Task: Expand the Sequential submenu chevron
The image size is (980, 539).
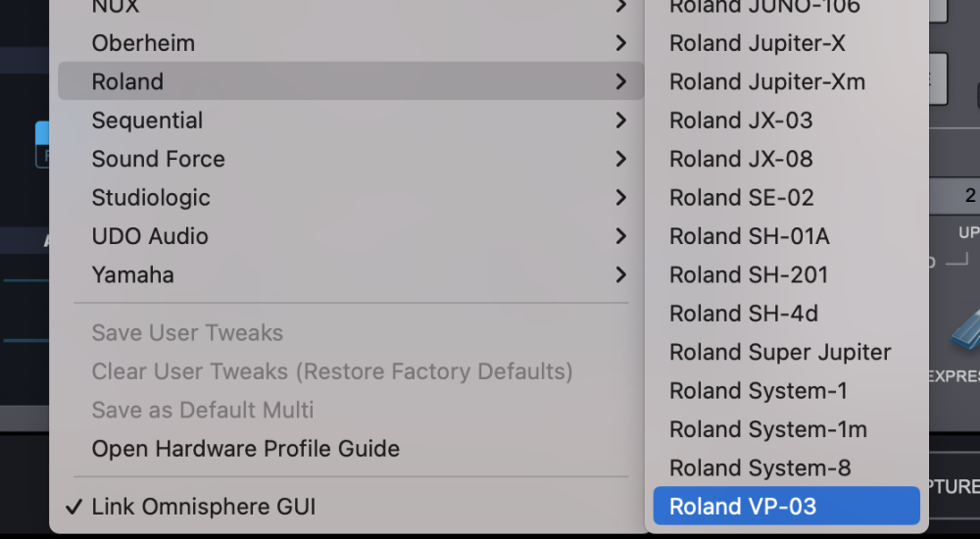Action: coord(620,121)
